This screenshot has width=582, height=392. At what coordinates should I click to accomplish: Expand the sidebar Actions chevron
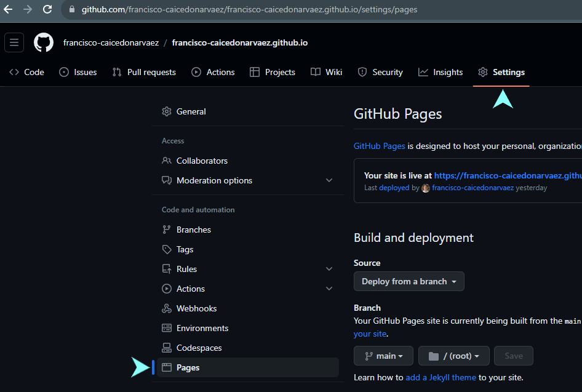[329, 289]
